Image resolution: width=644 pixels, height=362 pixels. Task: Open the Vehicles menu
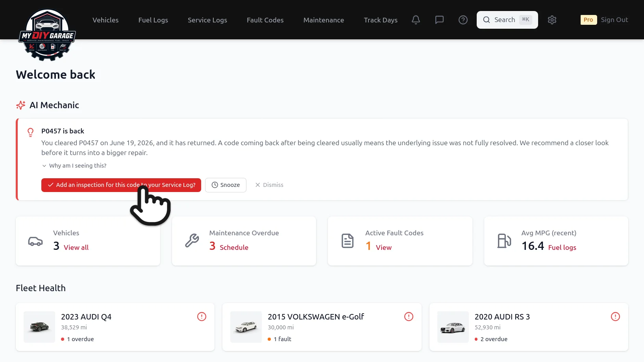[x=105, y=20]
